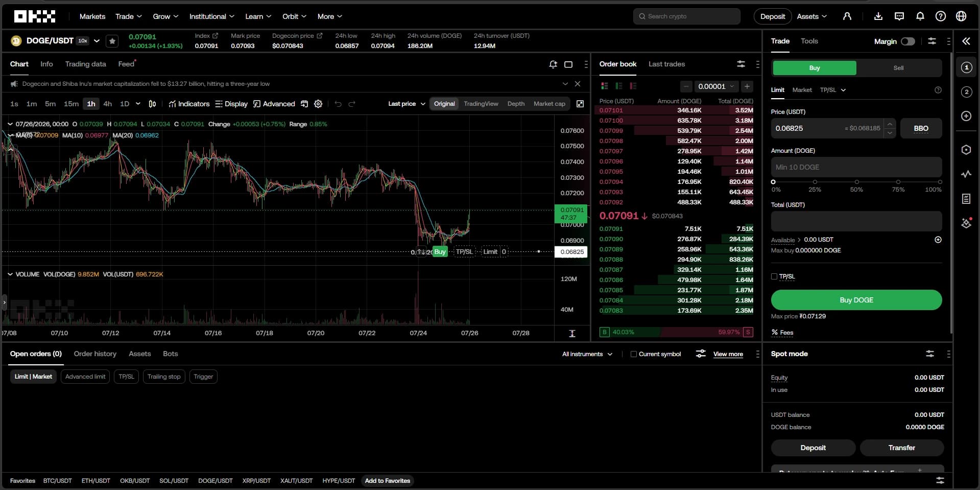Show asks-only order book view
This screenshot has width=980, height=490.
coord(633,86)
